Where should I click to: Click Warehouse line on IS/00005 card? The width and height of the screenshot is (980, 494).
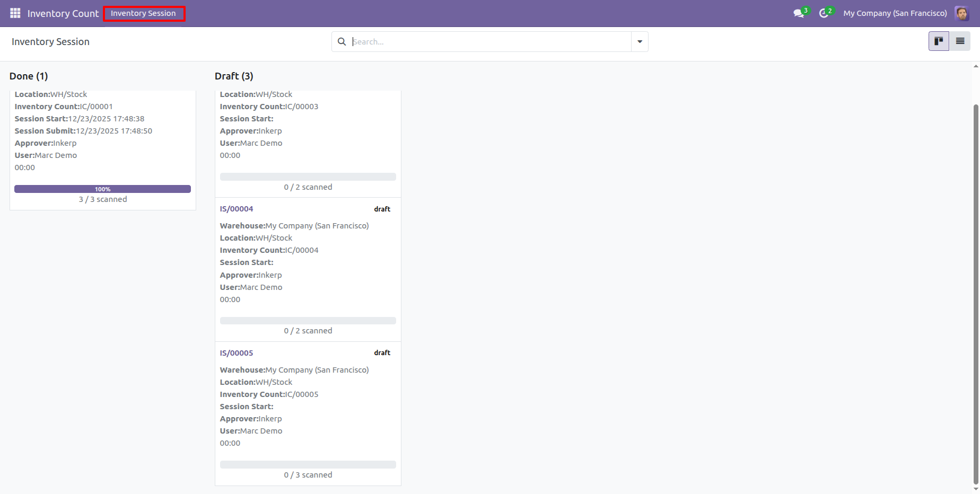tap(294, 370)
